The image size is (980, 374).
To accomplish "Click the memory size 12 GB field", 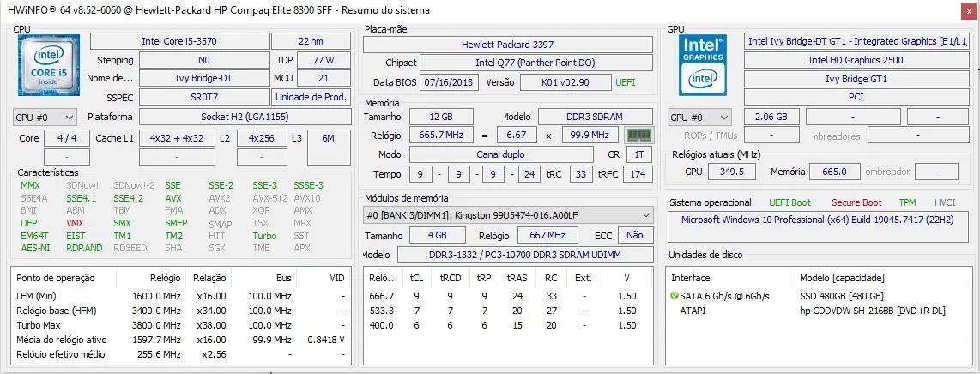I will (440, 117).
